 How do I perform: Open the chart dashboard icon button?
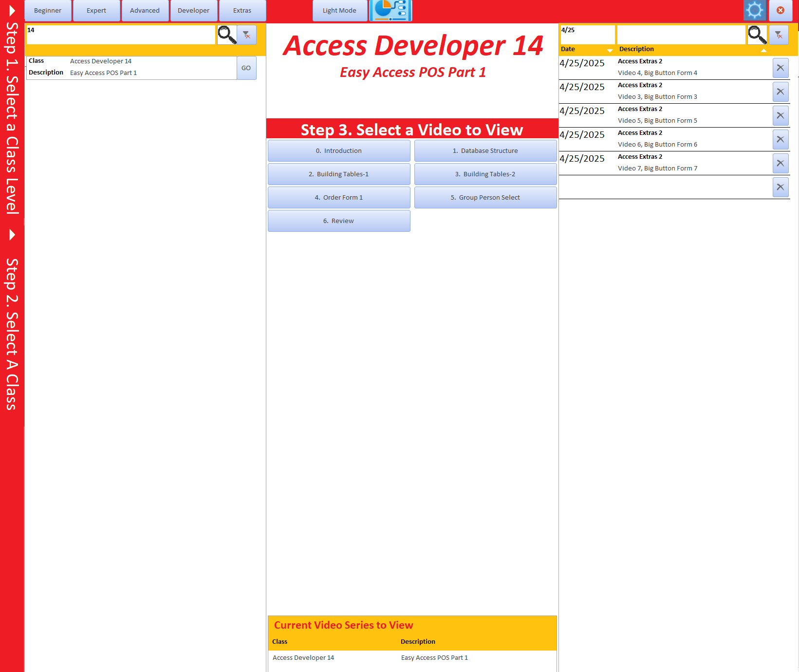coord(391,10)
